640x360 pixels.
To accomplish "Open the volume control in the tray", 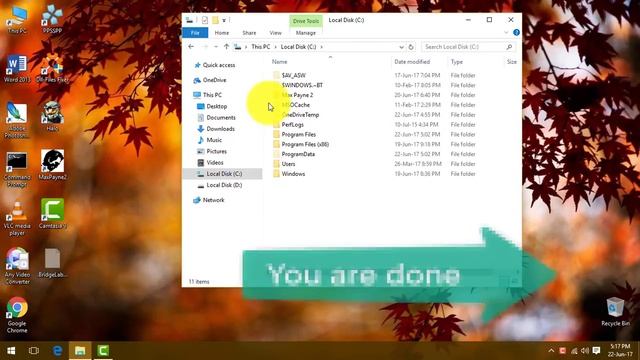I will [x=585, y=351].
